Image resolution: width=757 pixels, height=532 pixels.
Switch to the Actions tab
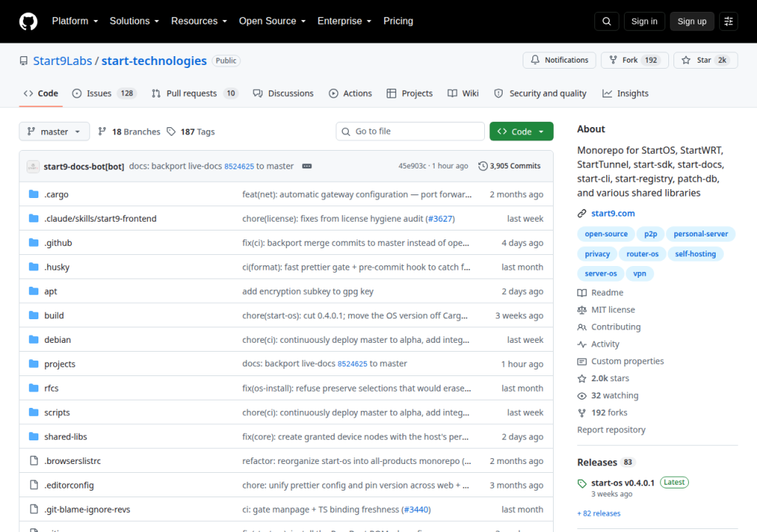[x=350, y=93]
